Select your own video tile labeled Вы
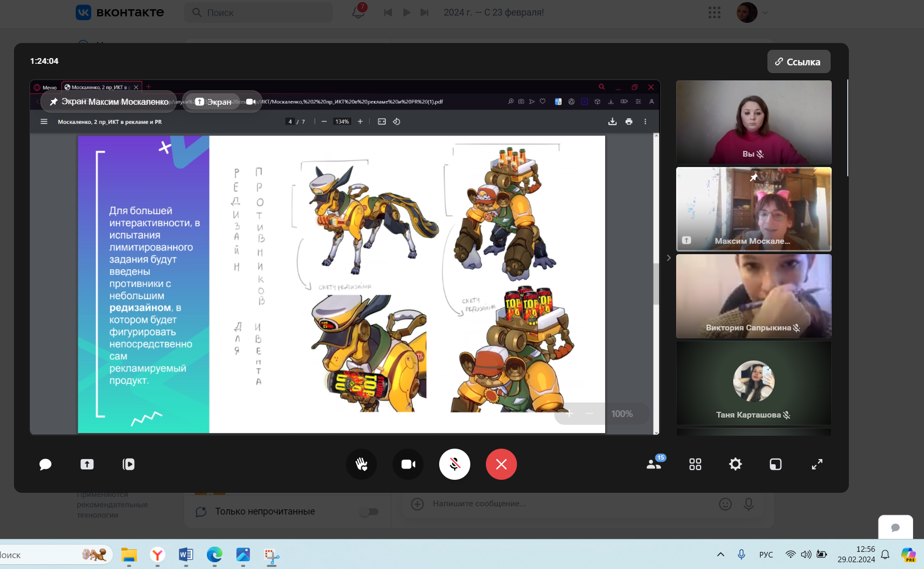The height and width of the screenshot is (569, 924). (754, 122)
